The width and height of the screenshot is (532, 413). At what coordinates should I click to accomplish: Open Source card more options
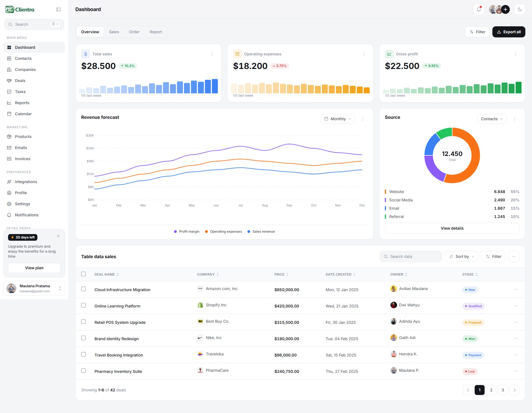[515, 119]
